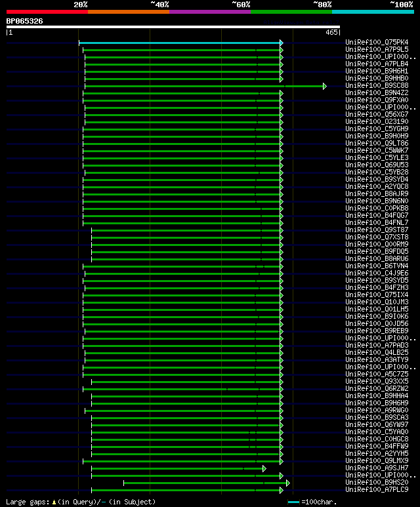Select the UniRef100_Q9ST87 label
Screen dimensions: 420x507
[377, 230]
